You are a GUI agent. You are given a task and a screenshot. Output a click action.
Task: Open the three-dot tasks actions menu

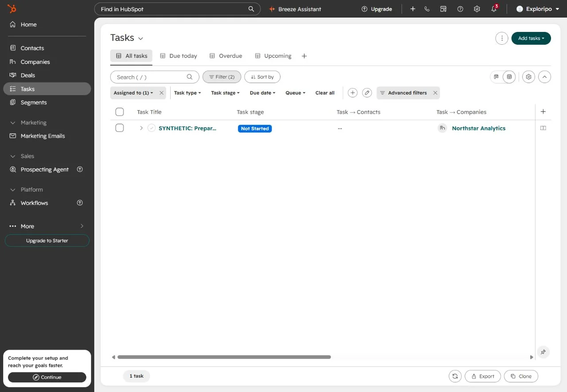point(502,38)
